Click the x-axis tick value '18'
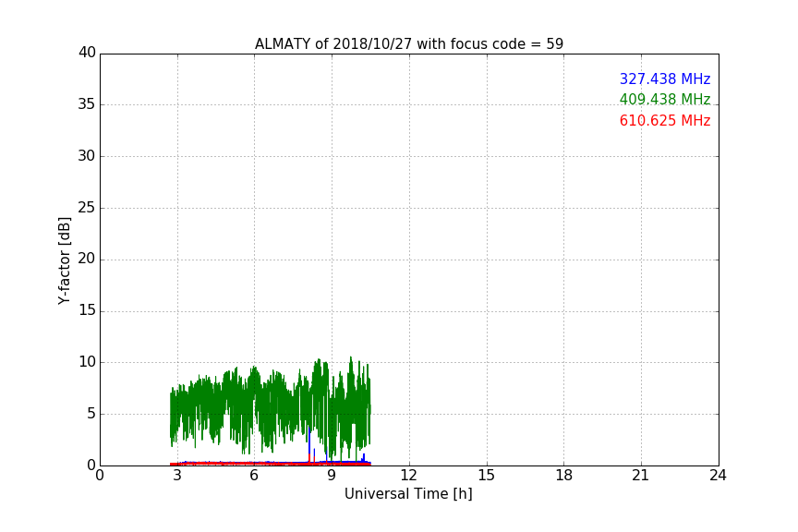Screen dimensions: 798x532 point(563,476)
